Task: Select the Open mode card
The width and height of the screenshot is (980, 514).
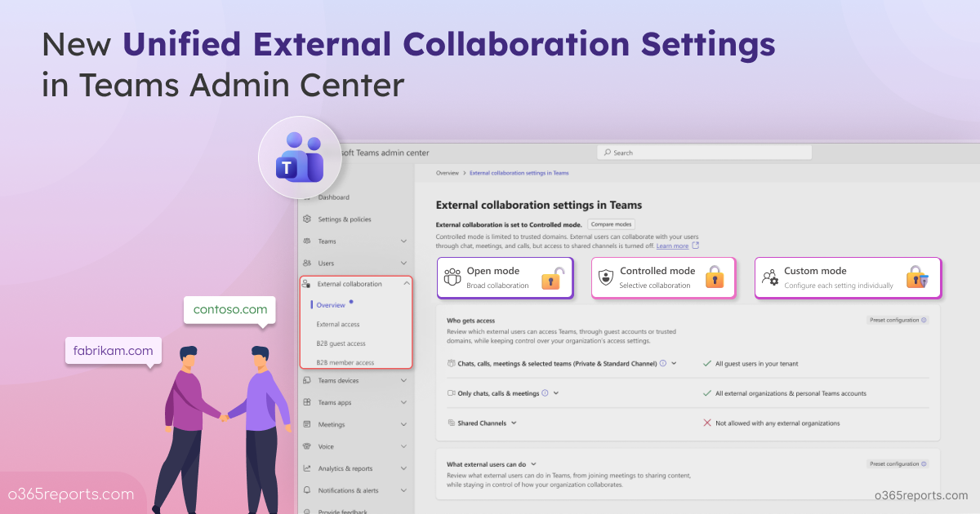Action: point(505,277)
